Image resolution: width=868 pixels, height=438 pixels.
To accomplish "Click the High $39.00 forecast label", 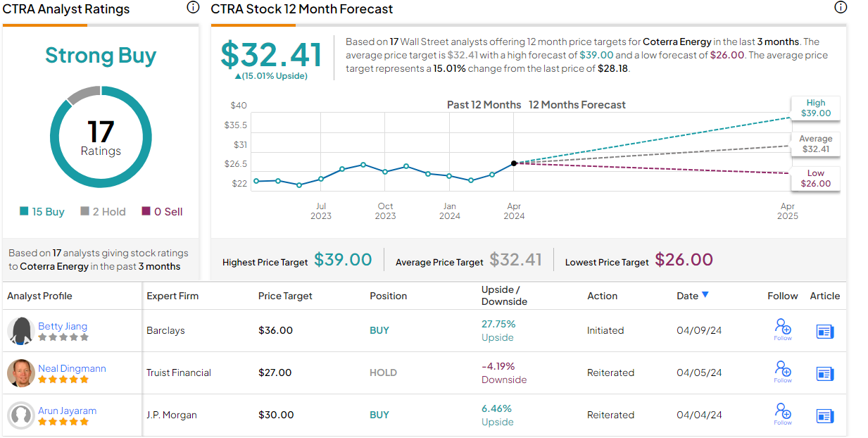I will click(815, 108).
